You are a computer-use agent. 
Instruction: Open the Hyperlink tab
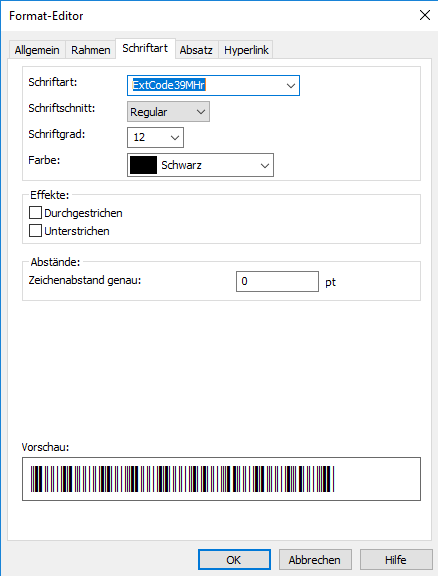pyautogui.click(x=246, y=50)
